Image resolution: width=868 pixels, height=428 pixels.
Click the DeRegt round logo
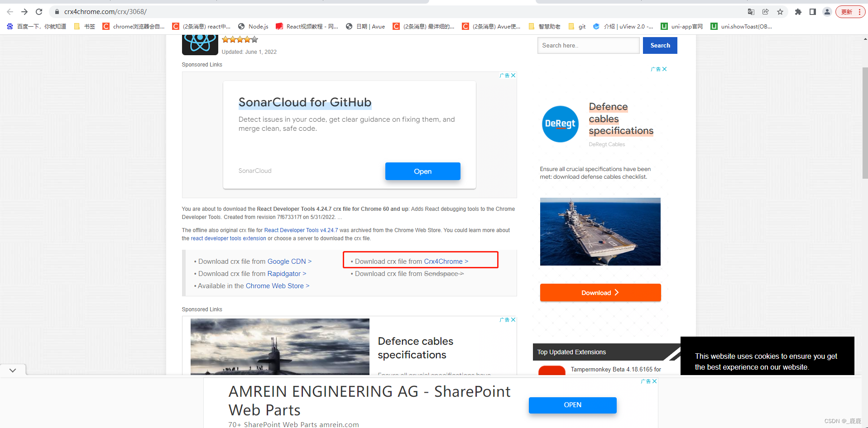(560, 124)
